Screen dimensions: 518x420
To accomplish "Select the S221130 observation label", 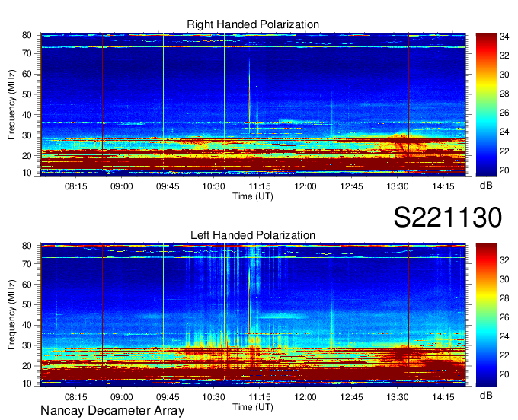I will click(448, 218).
